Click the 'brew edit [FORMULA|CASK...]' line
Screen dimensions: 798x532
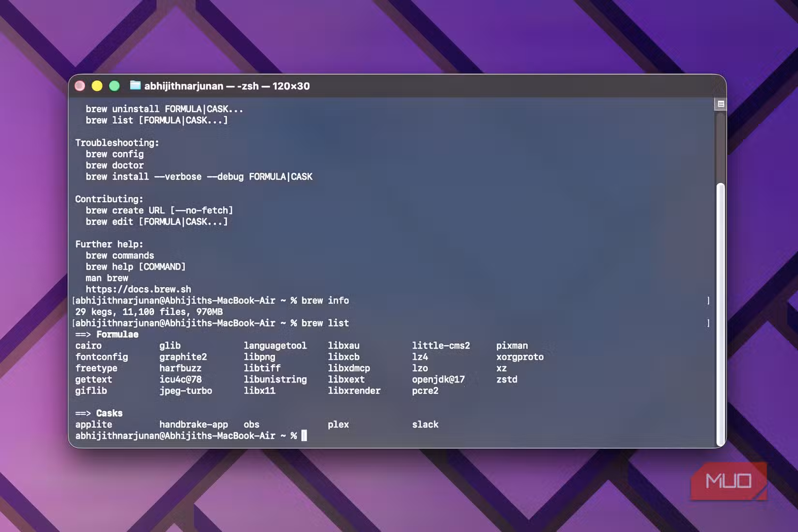pos(157,222)
